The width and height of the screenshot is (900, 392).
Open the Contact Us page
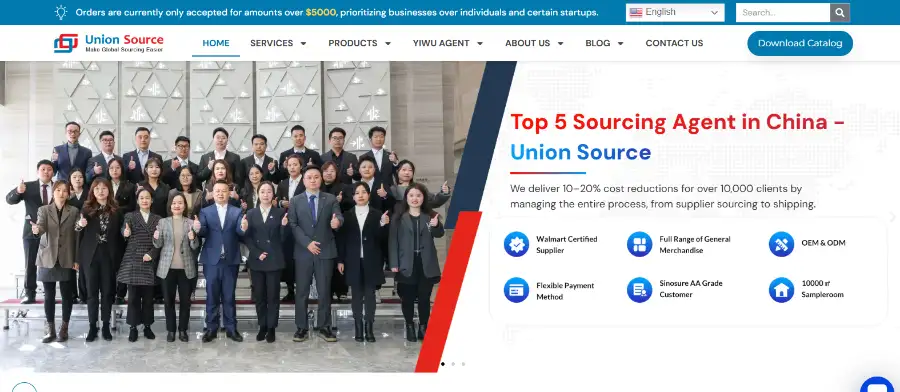tap(674, 43)
